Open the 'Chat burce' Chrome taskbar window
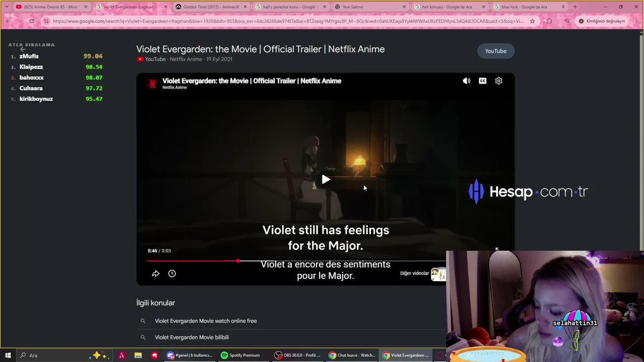The height and width of the screenshot is (362, 644). coord(352,355)
